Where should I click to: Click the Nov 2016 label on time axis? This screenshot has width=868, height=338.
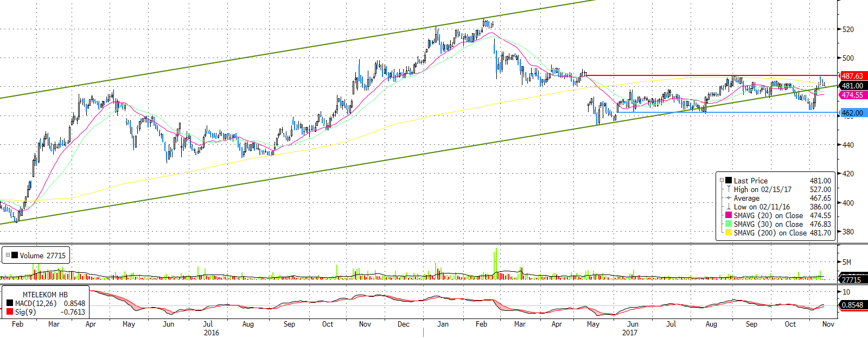point(365,324)
